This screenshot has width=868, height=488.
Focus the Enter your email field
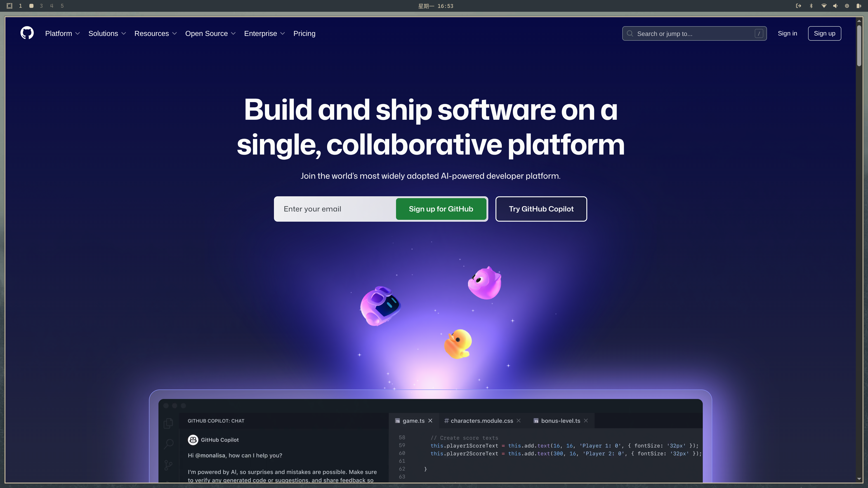[335, 209]
